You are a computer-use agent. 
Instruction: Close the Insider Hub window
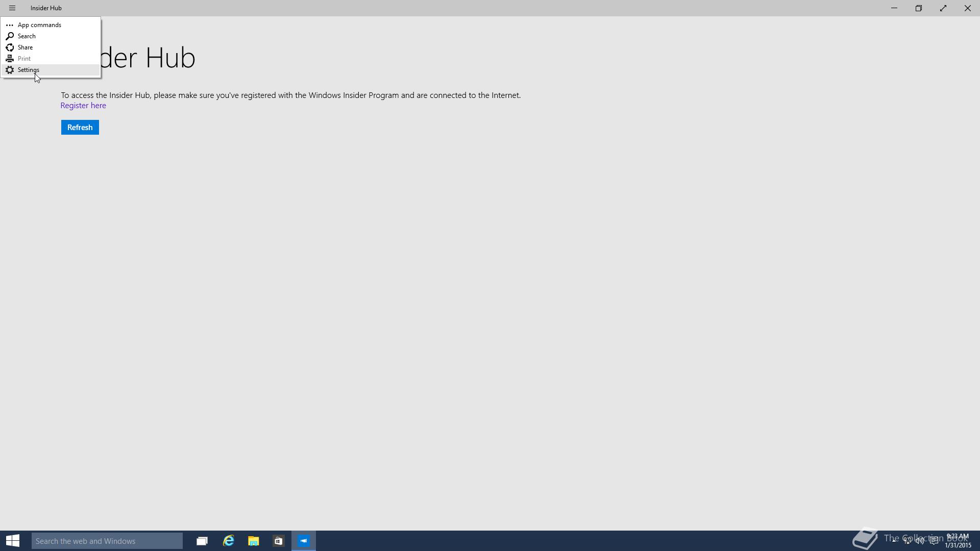point(968,8)
